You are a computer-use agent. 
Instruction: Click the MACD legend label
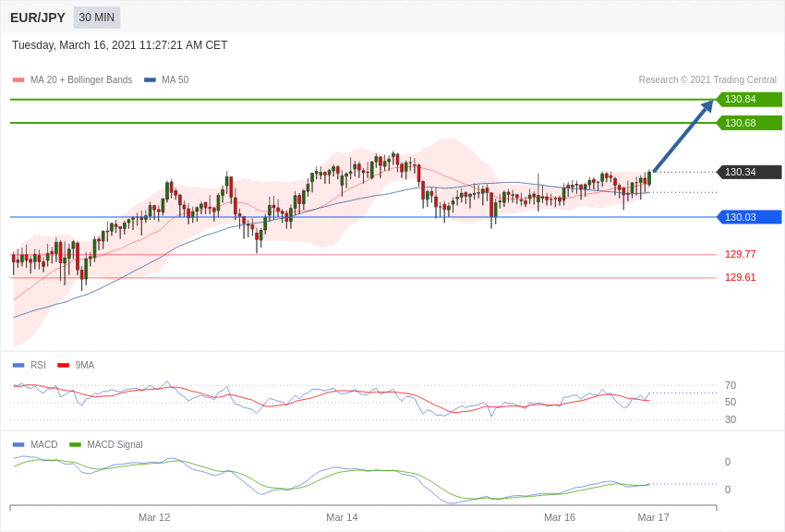pyautogui.click(x=44, y=444)
